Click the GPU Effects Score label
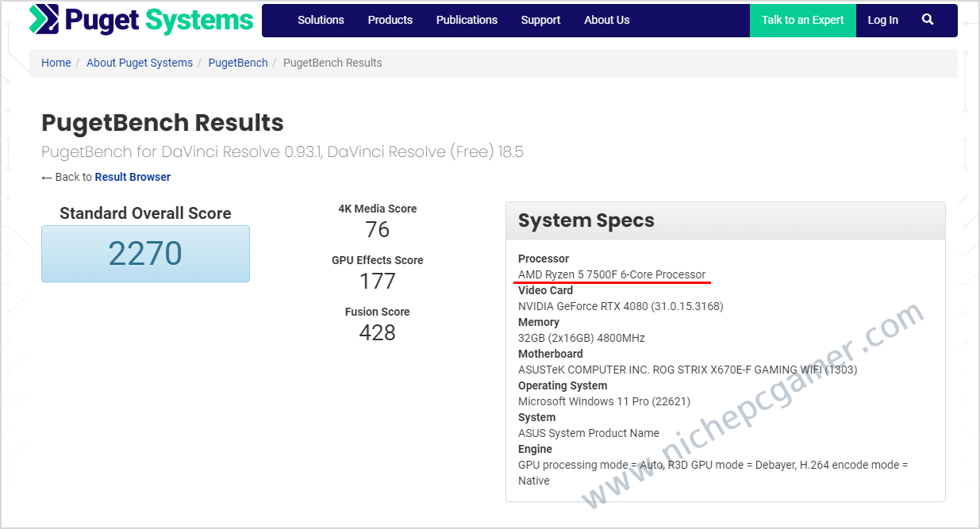980x529 pixels. 377,260
